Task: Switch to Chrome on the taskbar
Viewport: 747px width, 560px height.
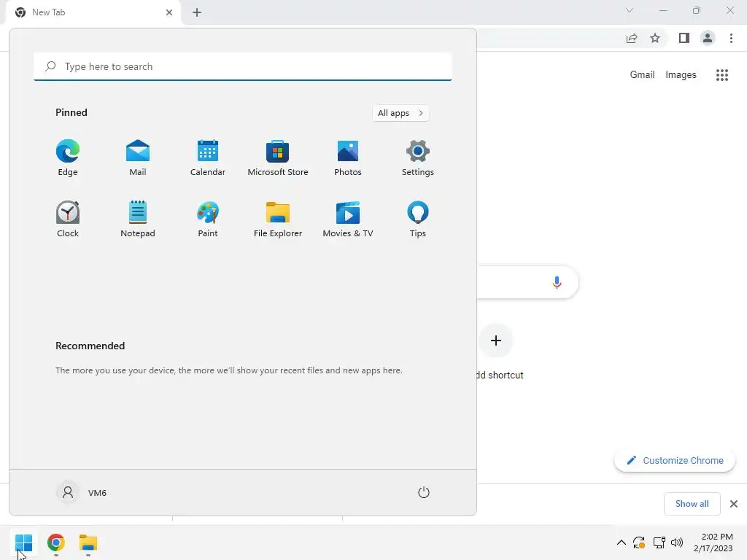Action: (55, 542)
